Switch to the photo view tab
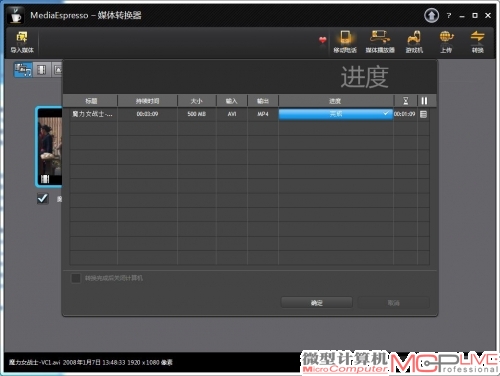 pos(57,70)
